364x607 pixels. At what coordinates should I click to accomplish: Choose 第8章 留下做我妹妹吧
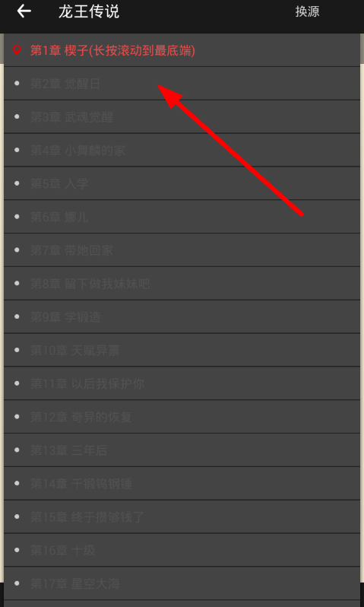[x=182, y=284]
